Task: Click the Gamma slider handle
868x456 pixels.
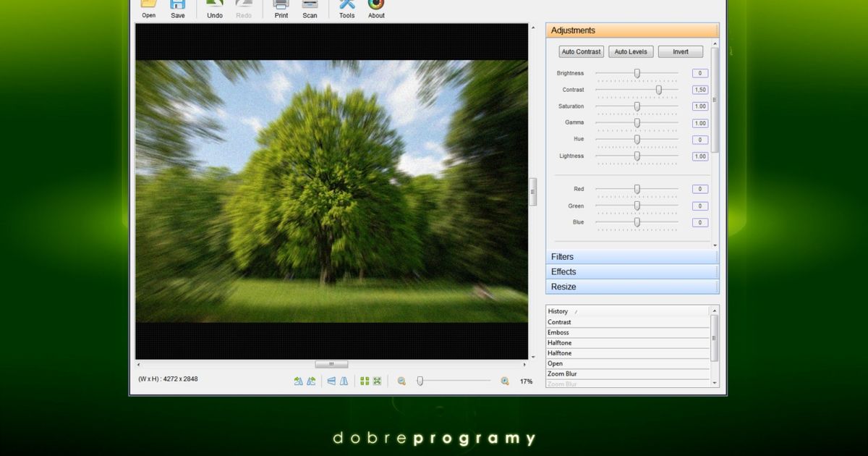Action: (637, 123)
